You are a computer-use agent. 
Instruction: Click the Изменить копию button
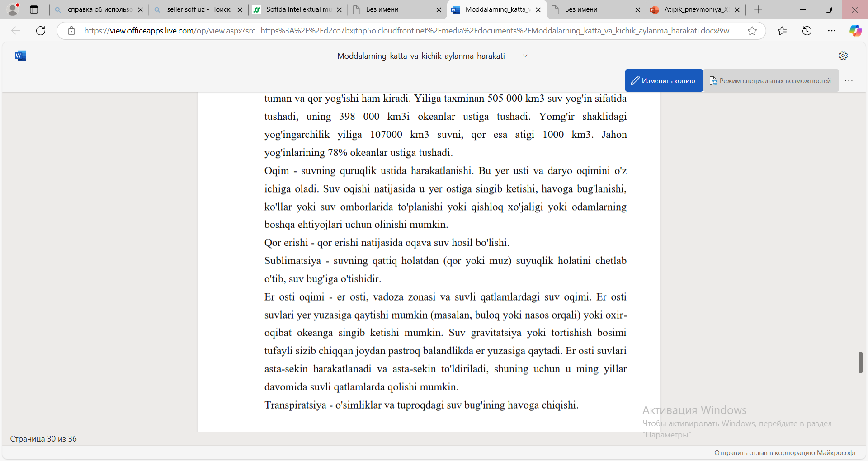click(664, 80)
